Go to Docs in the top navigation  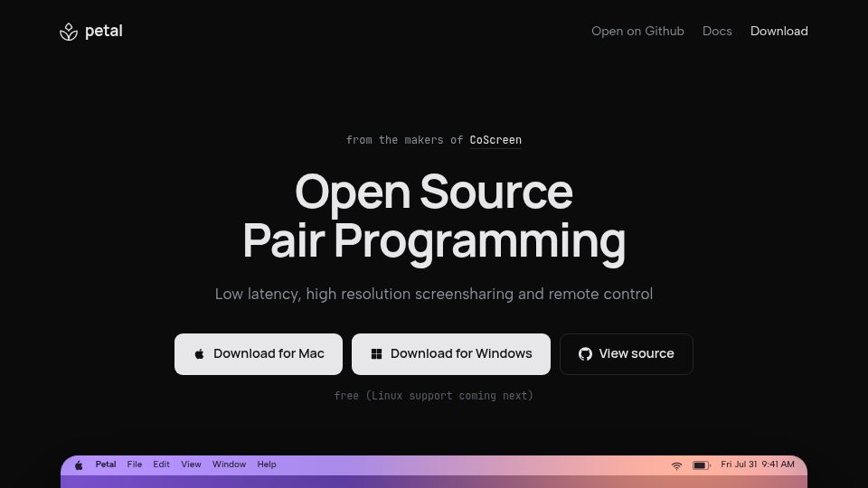click(717, 31)
